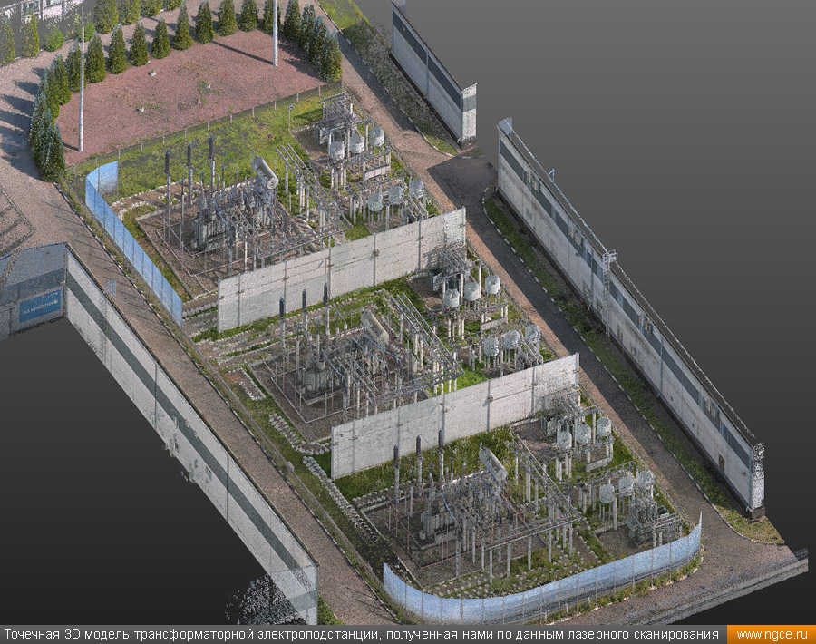Image resolution: width=816 pixels, height=644 pixels.
Task: Select the bottom bay transformer tank
Action: click(492, 463)
